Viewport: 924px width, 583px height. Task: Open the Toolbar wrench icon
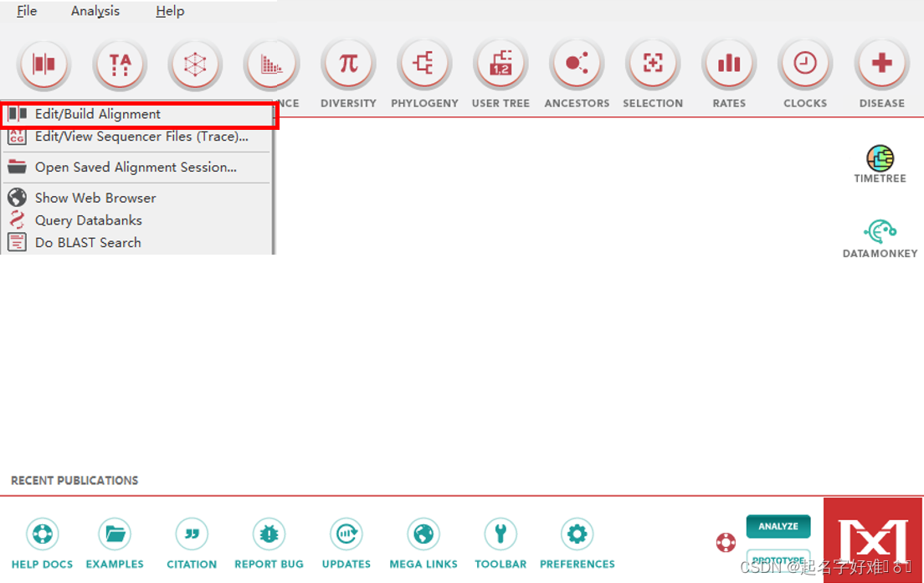pos(501,534)
